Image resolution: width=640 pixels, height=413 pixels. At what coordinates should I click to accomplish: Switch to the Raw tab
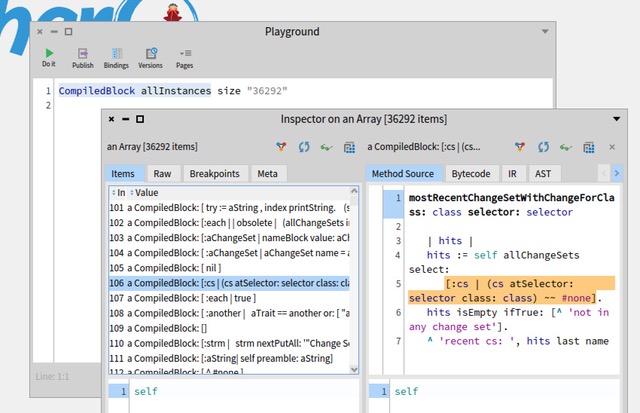pos(161,174)
